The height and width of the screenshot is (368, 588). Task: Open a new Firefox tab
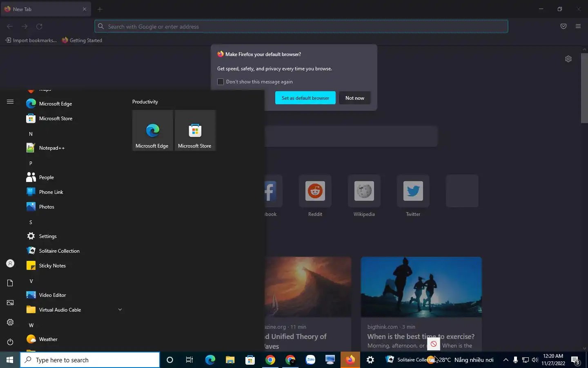click(100, 9)
